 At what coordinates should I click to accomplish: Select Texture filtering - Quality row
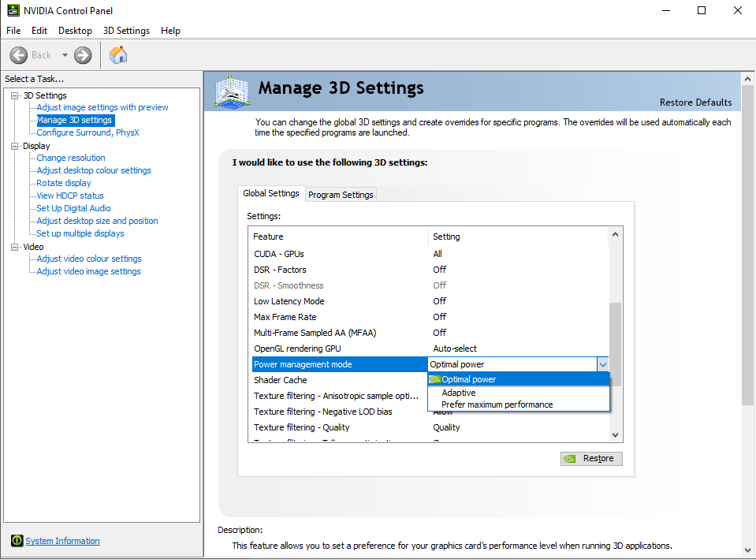pyautogui.click(x=430, y=427)
